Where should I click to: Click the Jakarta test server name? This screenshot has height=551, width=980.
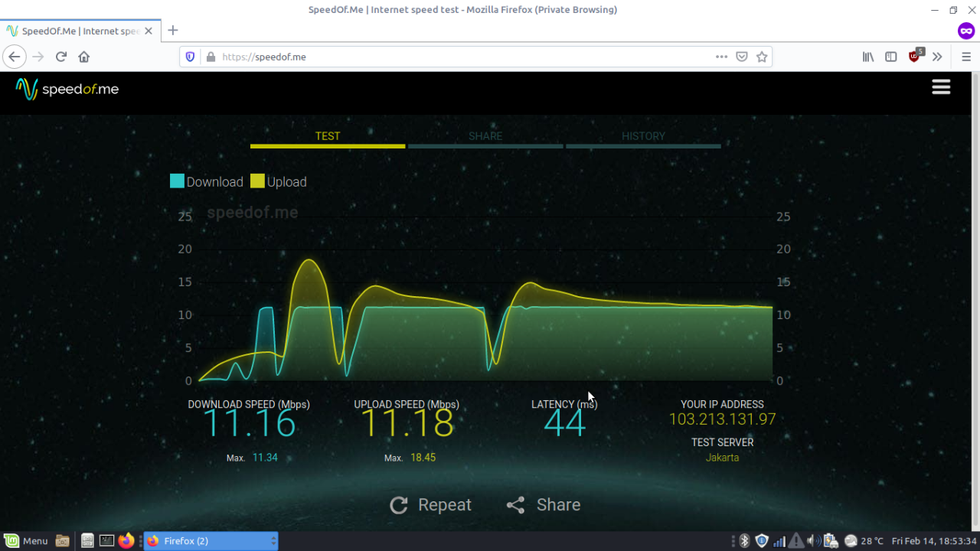(723, 458)
